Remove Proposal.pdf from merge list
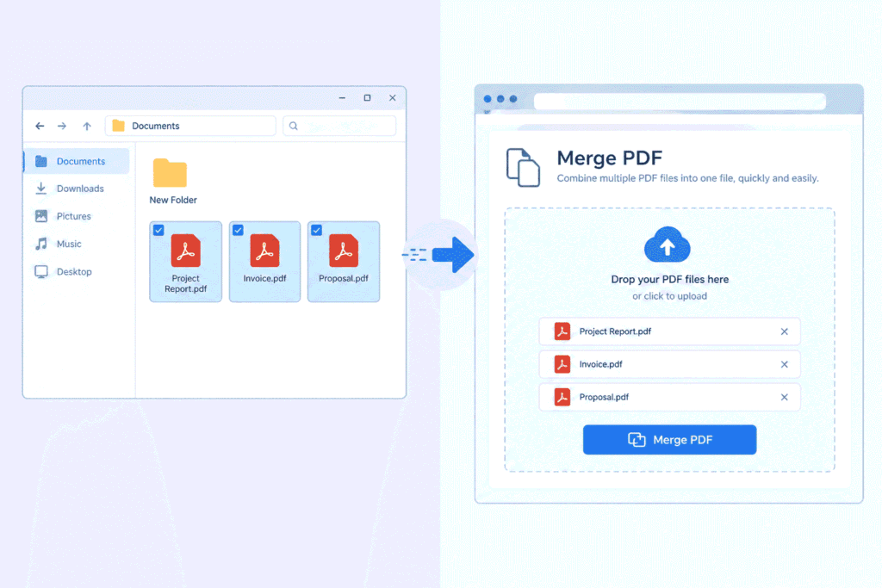Image resolution: width=882 pixels, height=588 pixels. (784, 398)
